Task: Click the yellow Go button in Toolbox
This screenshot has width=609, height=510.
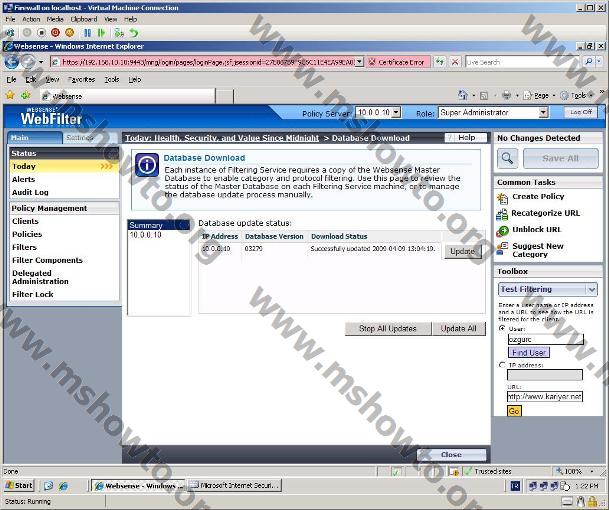Action: coord(514,411)
